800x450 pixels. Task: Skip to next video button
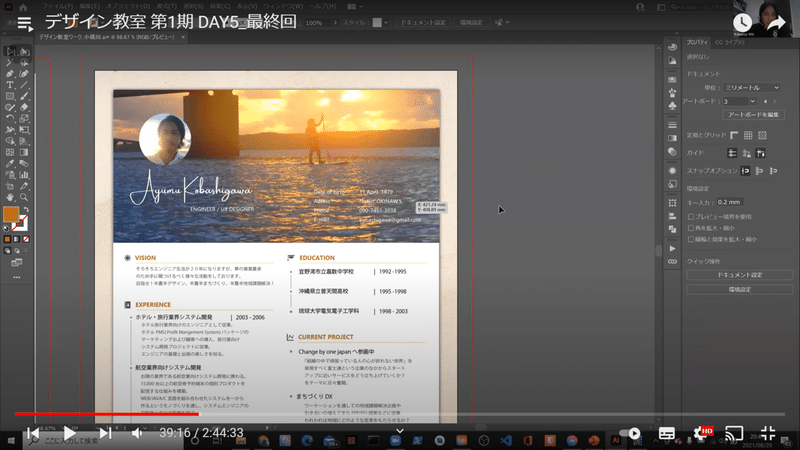pyautogui.click(x=105, y=433)
